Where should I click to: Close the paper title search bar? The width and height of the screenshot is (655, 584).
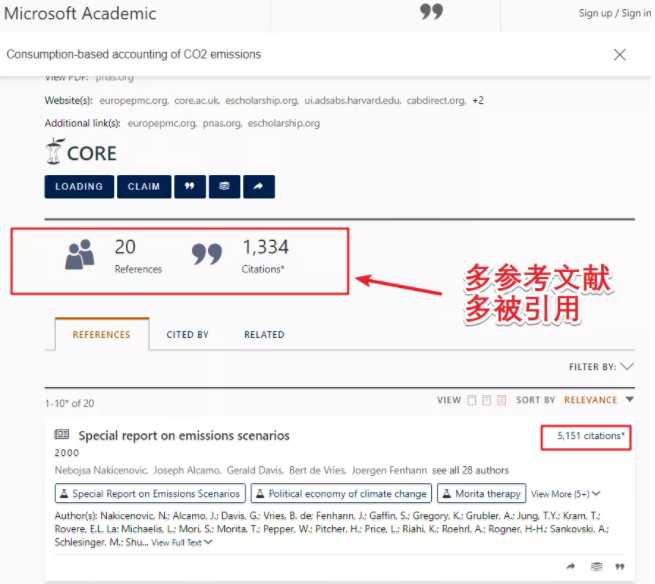[619, 54]
